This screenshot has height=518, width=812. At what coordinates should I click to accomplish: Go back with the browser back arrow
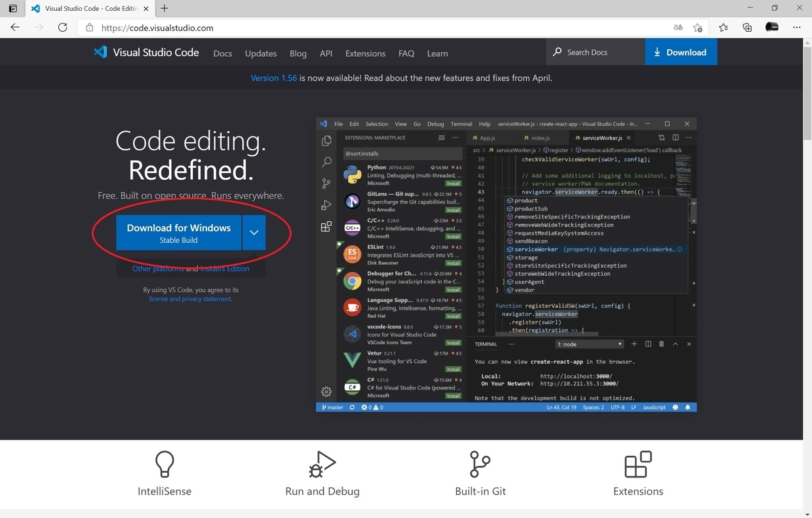15,28
